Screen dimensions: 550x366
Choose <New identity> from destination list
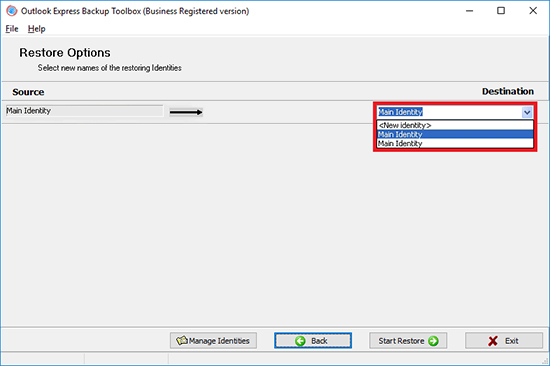pos(455,125)
